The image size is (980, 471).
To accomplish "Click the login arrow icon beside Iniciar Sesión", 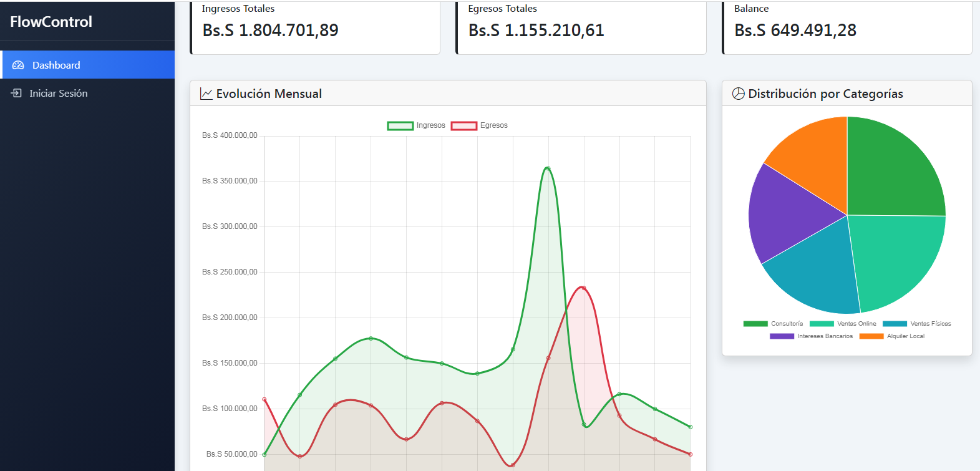I will (16, 93).
